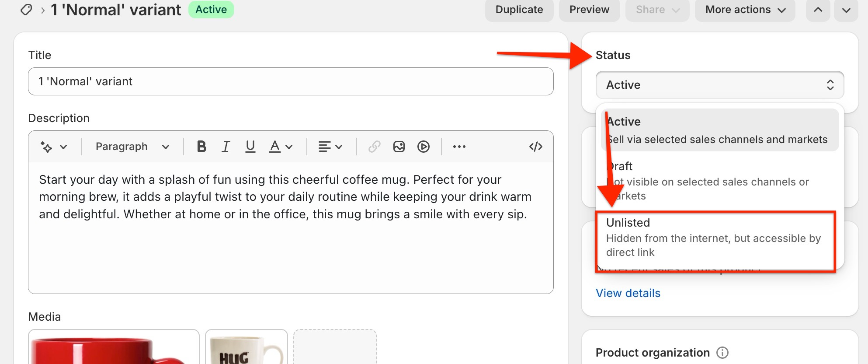
Task: Open the text alignment options
Action: (330, 147)
